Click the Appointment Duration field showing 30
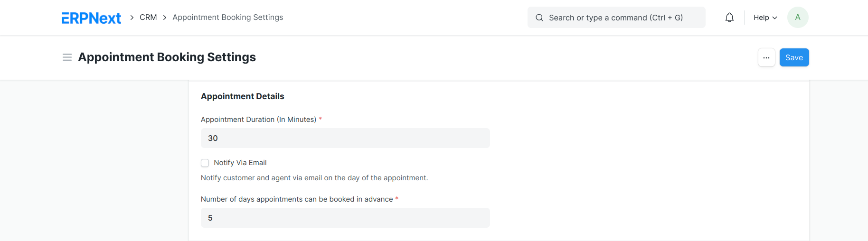Screen dimensions: 868x241 (345, 138)
